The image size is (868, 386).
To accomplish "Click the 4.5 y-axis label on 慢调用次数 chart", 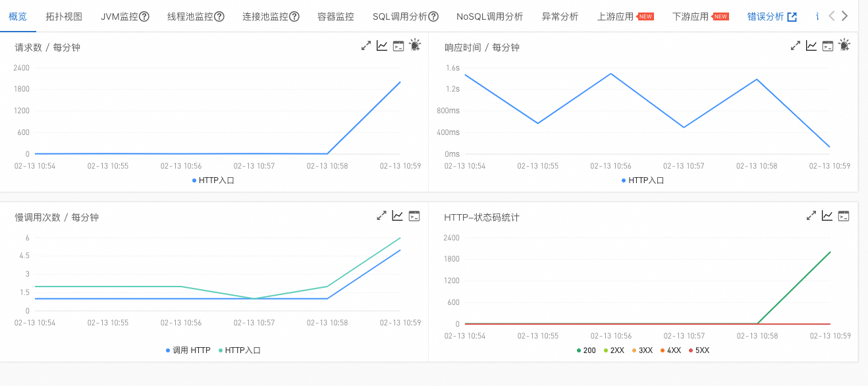I will (x=24, y=256).
